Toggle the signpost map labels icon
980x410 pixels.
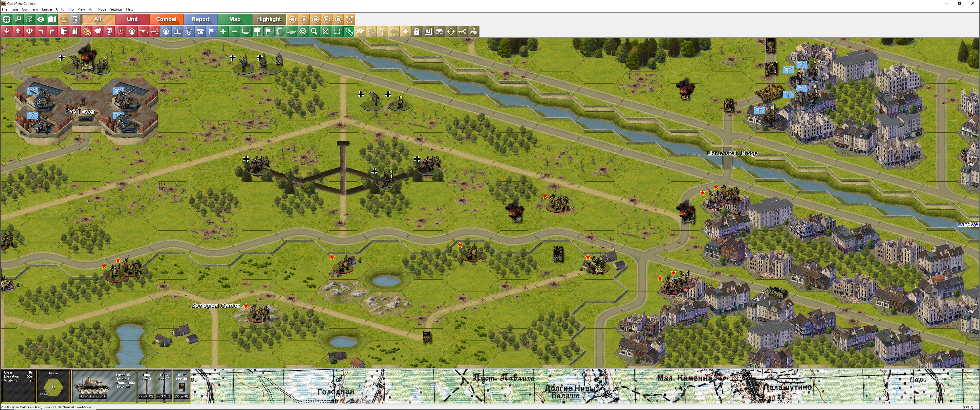[258, 32]
